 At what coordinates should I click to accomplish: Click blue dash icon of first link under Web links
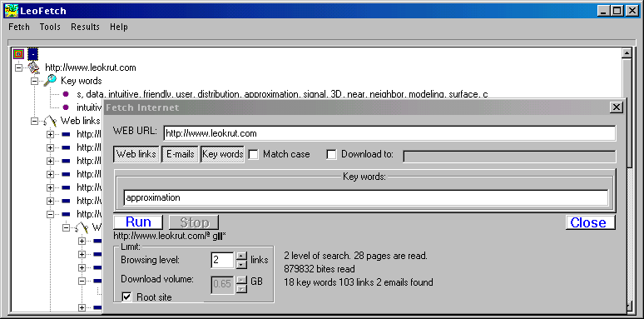(x=66, y=134)
